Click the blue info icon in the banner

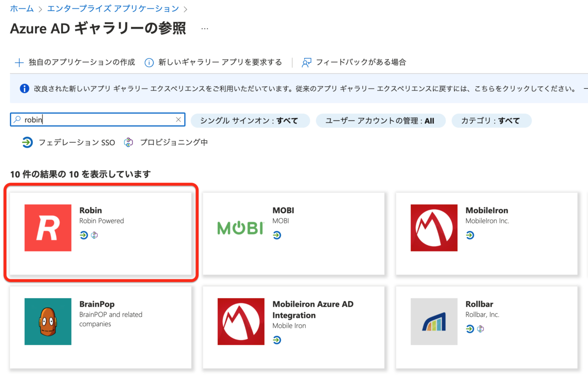click(24, 89)
